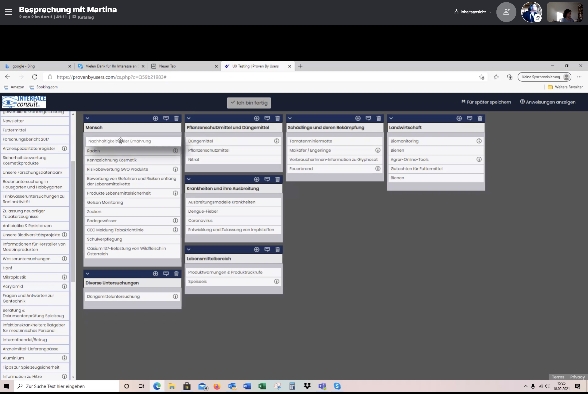Show info for the Düngemittel card
Viewport: 588px width, 394px height.
(276, 141)
